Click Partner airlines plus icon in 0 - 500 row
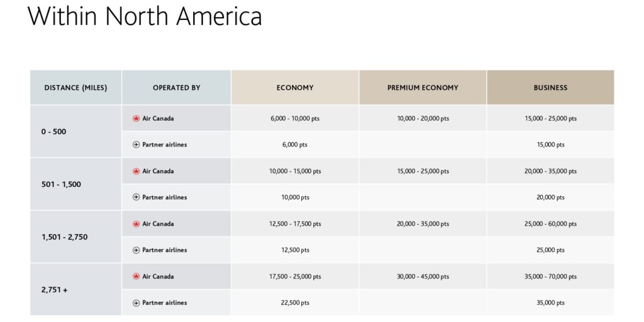 click(x=136, y=145)
